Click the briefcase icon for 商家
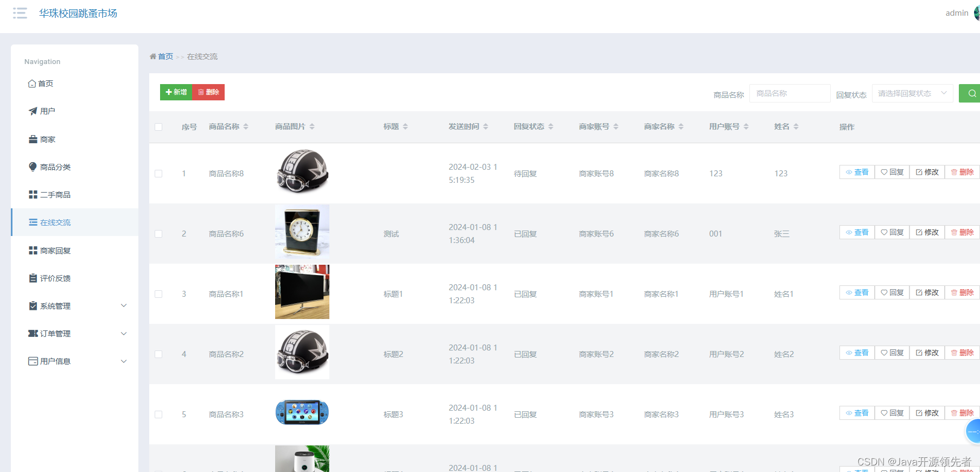The height and width of the screenshot is (472, 980). click(x=33, y=139)
